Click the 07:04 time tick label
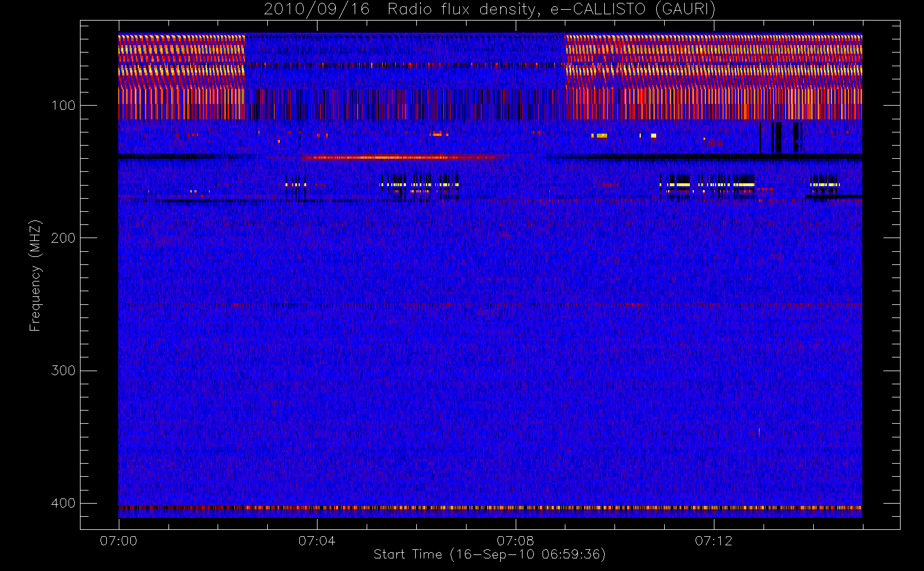Screen dimensions: 924x571 (x=317, y=541)
